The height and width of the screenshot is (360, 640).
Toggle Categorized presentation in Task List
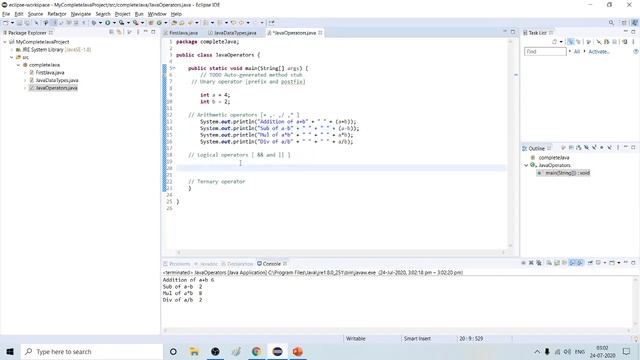click(571, 42)
